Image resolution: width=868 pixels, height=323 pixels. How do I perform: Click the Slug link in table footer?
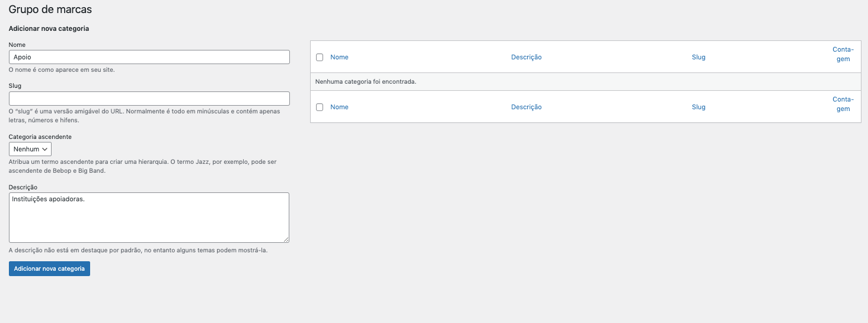tap(698, 107)
